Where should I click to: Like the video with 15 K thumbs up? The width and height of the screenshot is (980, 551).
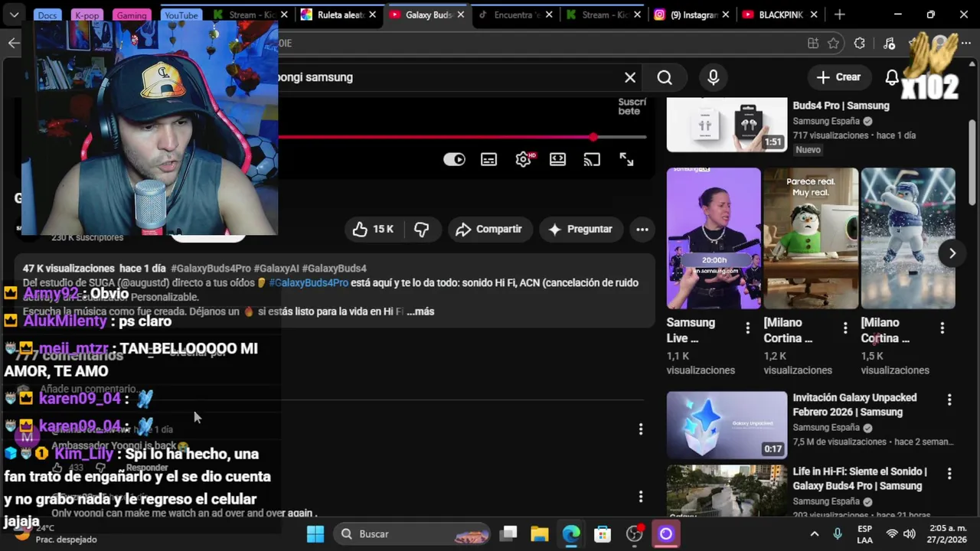click(x=373, y=229)
